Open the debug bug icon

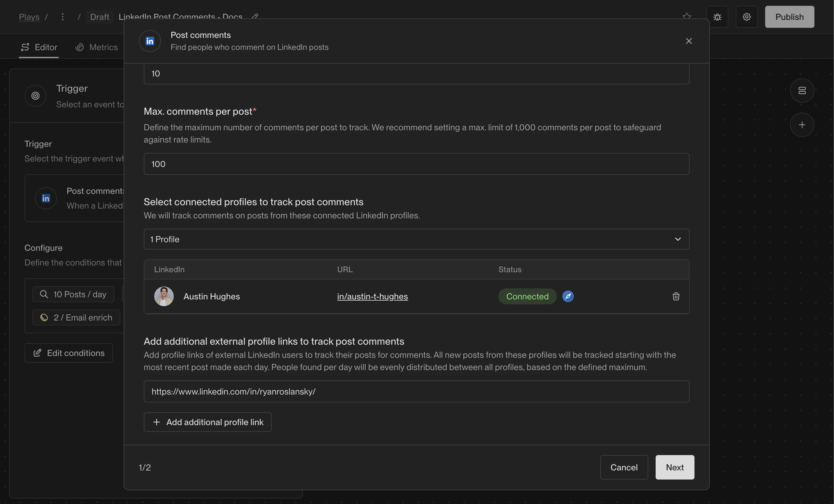(x=717, y=17)
